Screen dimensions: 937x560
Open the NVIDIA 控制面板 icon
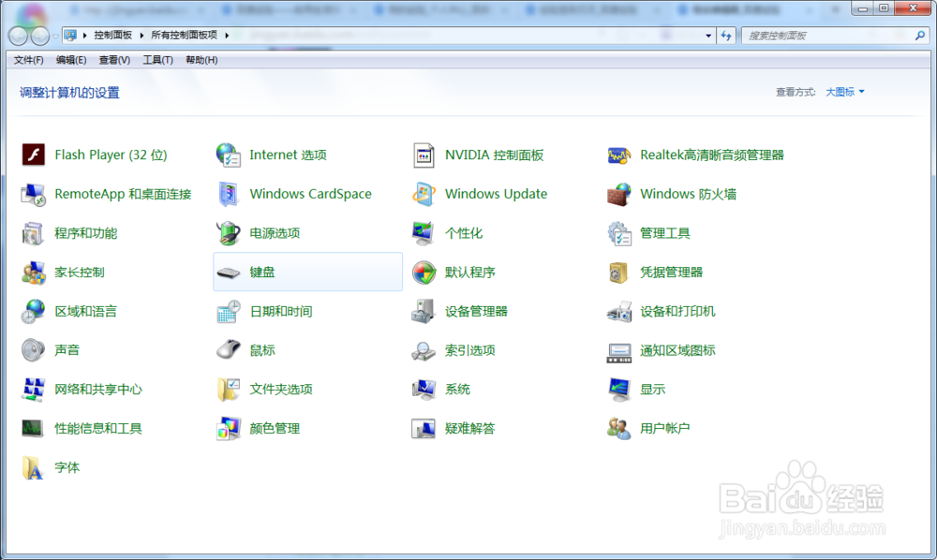[424, 155]
